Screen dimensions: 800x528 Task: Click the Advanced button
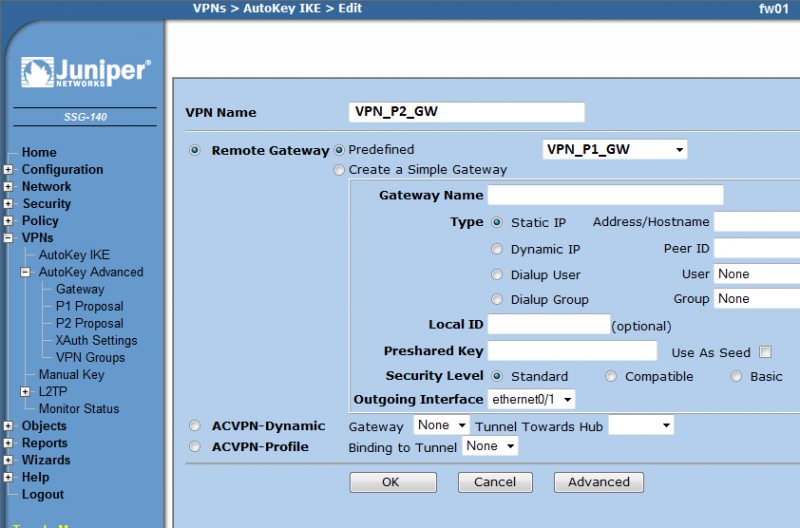click(599, 482)
